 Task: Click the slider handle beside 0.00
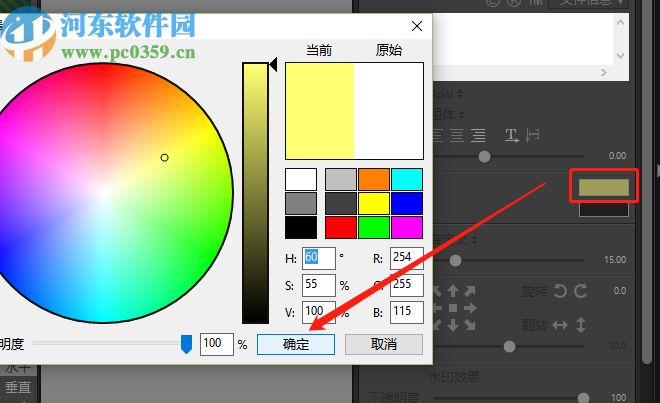[484, 157]
